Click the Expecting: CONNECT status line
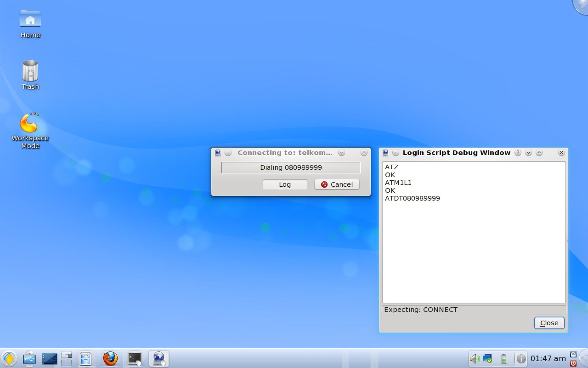Viewport: 588px width, 368px height. [x=474, y=310]
